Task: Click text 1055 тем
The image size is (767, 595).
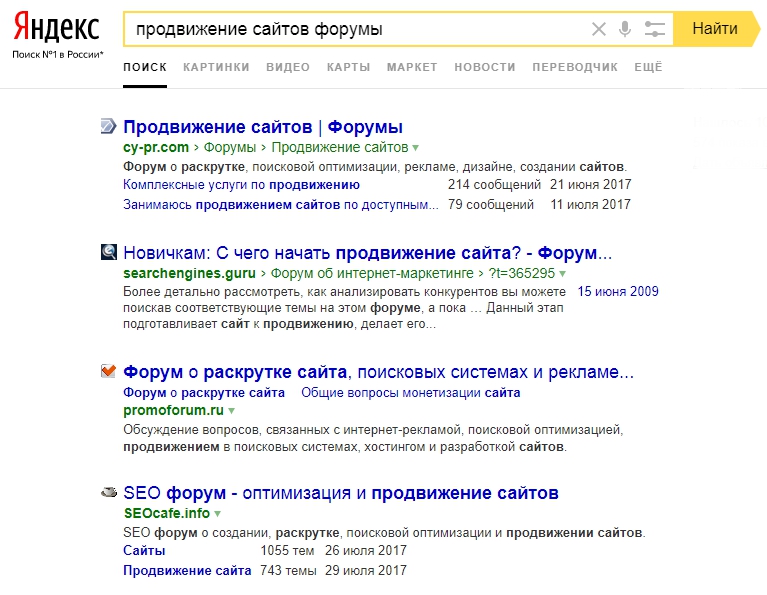Action: pos(287,551)
